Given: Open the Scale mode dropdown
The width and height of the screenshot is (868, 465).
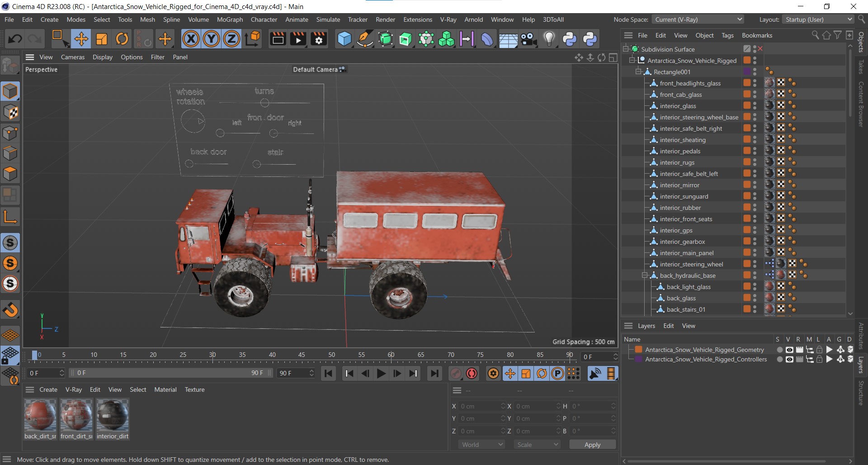Looking at the screenshot, I should [537, 445].
